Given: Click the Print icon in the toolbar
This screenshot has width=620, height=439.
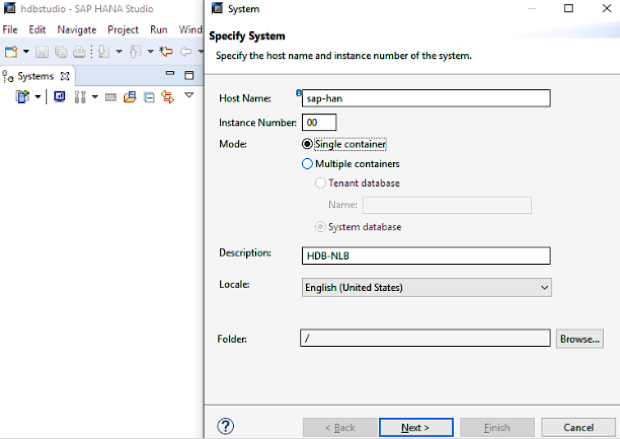Looking at the screenshot, I should pos(78,51).
